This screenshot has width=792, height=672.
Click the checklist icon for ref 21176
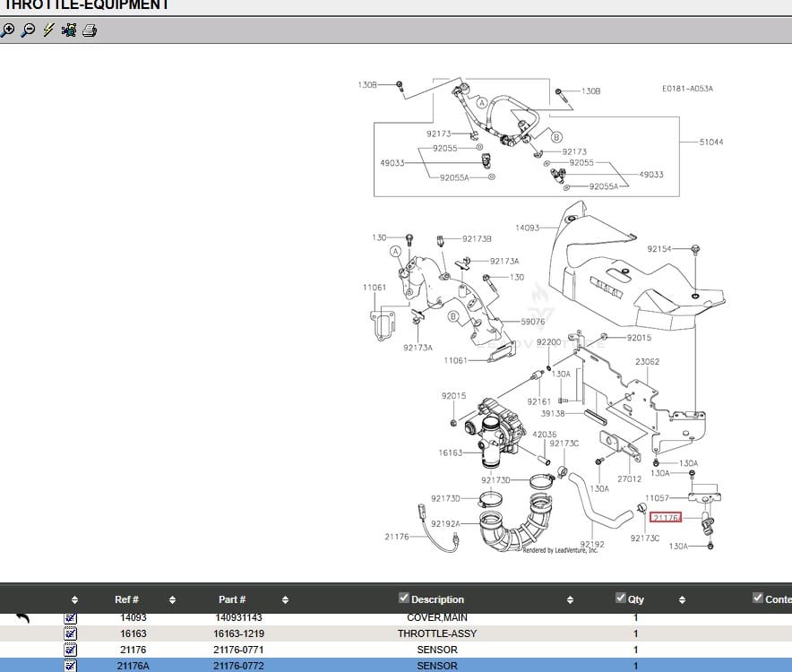tap(71, 650)
